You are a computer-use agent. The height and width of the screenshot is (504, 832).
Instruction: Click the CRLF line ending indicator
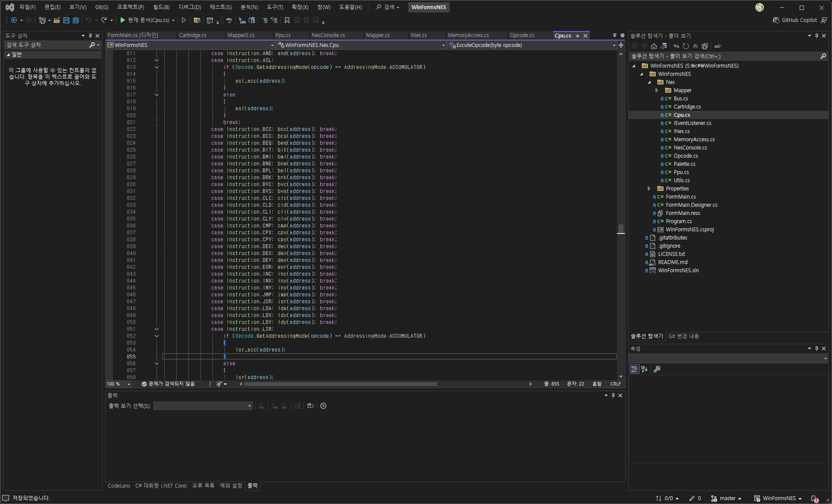coord(616,384)
